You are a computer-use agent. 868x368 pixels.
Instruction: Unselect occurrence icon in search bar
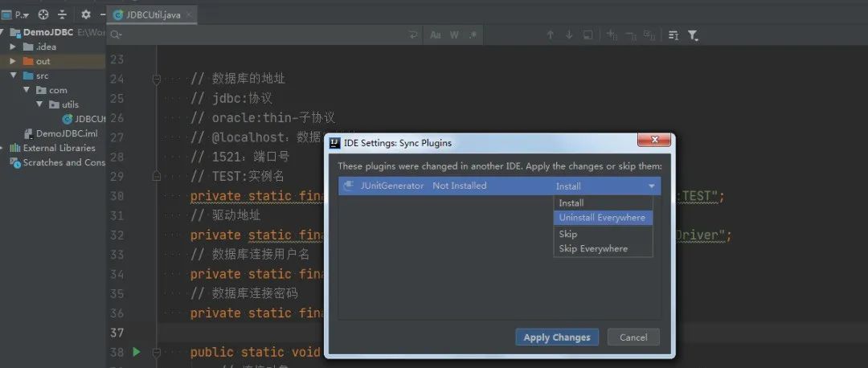point(631,35)
